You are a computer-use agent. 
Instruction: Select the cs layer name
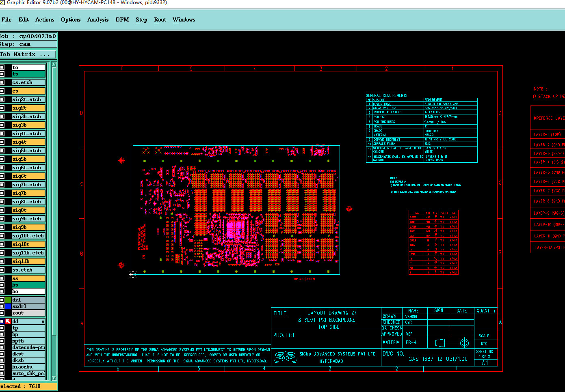tap(28, 91)
